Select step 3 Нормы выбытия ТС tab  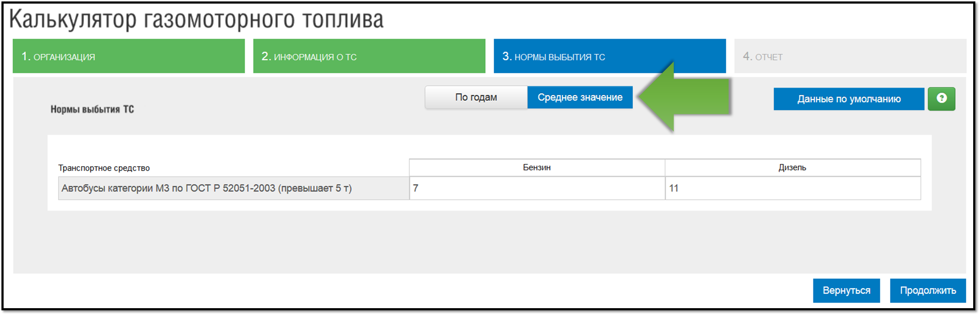click(x=610, y=56)
